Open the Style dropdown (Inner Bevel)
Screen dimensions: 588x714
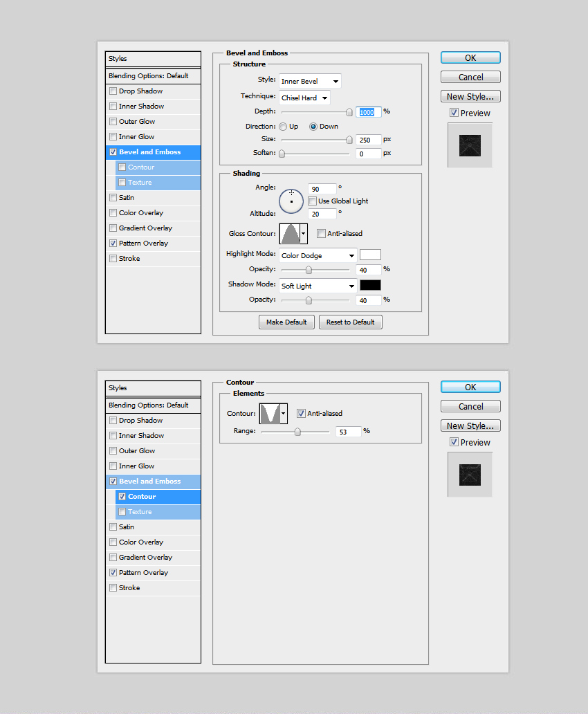pos(310,81)
